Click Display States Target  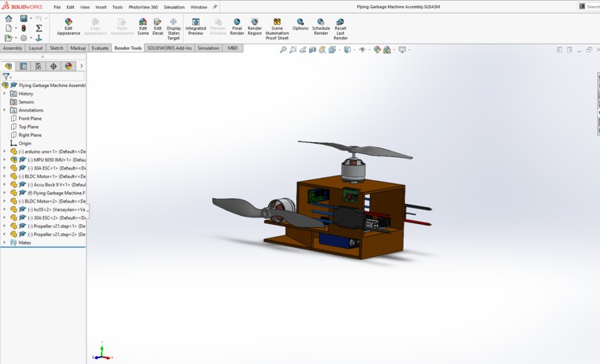coord(173,29)
